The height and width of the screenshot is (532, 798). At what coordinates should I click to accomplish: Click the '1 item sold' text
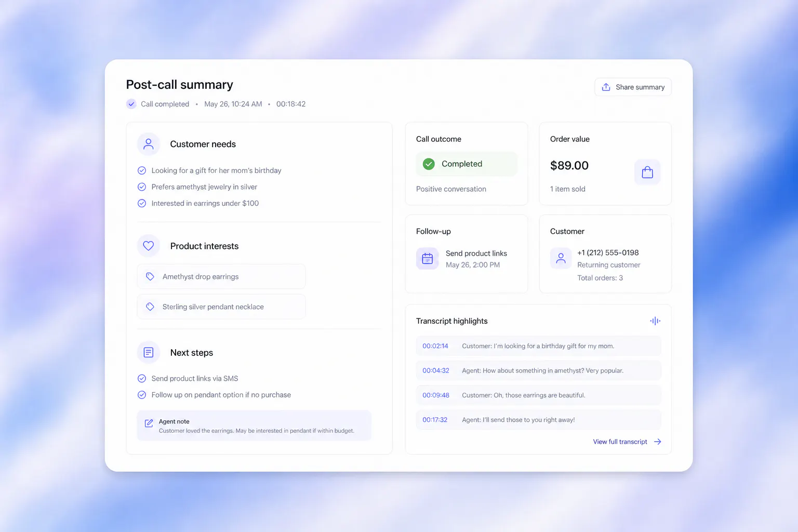pos(568,189)
